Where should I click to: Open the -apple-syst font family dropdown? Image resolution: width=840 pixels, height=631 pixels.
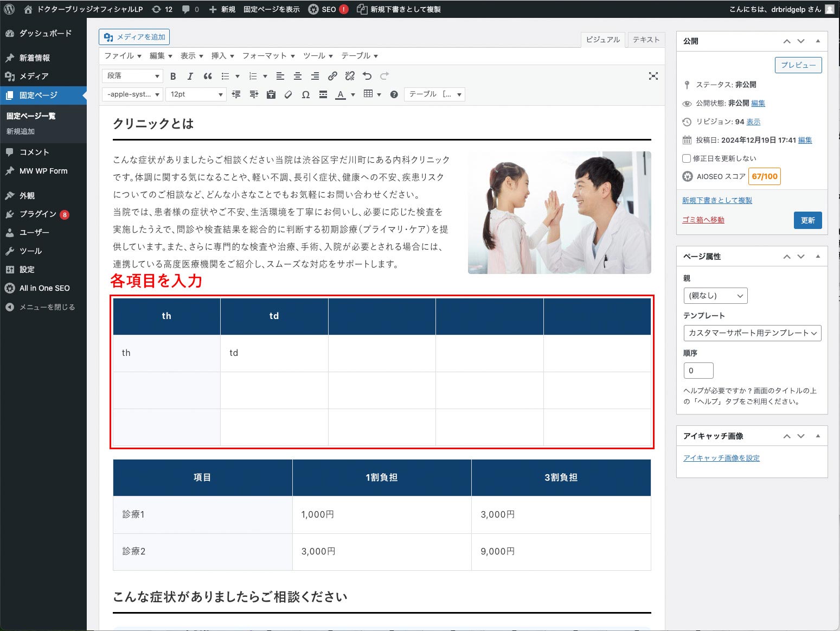click(x=133, y=94)
